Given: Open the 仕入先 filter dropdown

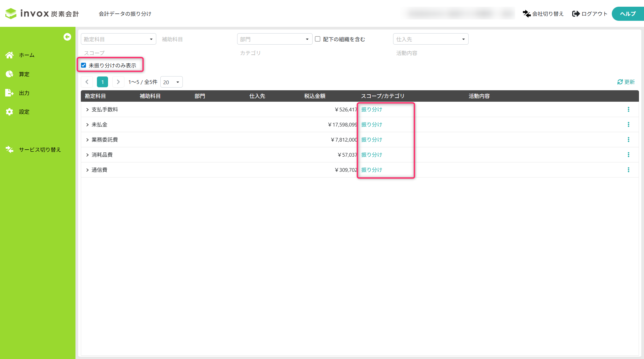Looking at the screenshot, I should (431, 39).
